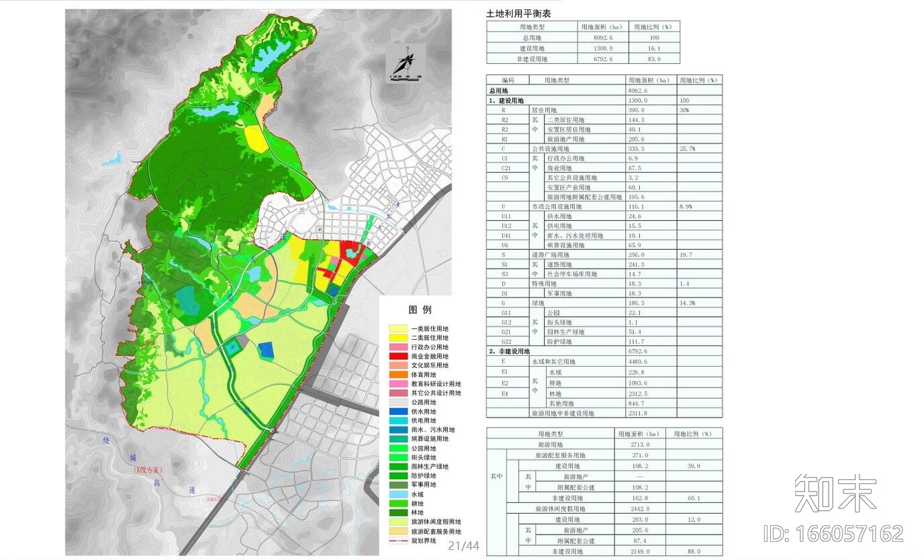The image size is (924, 560).
Task: Click the 雨水、污水用地 legend swatch
Action: [398, 430]
